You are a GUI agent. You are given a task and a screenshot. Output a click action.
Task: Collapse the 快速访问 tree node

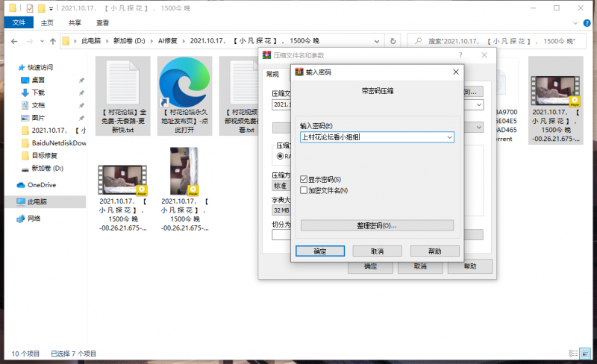coord(7,67)
